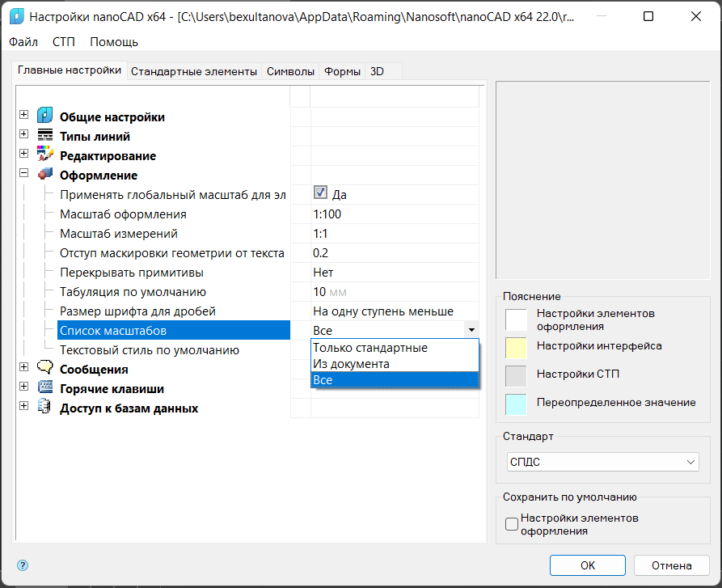Viewport: 722px width, 588px height.
Task: Click the yellow Настройки интерфейса color swatch
Action: pyautogui.click(x=516, y=347)
